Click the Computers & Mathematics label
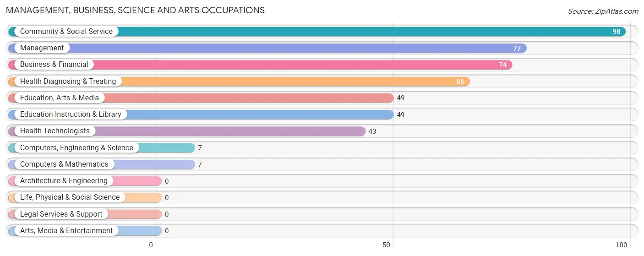The height and width of the screenshot is (256, 644). pos(64,164)
